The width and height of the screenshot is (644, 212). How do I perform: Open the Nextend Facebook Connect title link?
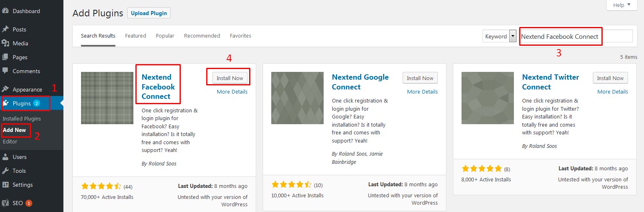click(x=158, y=87)
